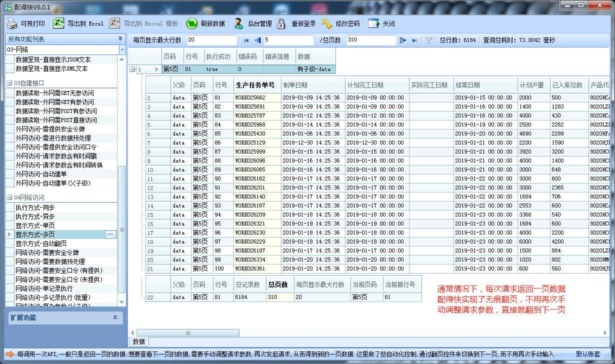The image size is (615, 364).
Task: Click the 错误信息 column header
Action: tap(279, 56)
